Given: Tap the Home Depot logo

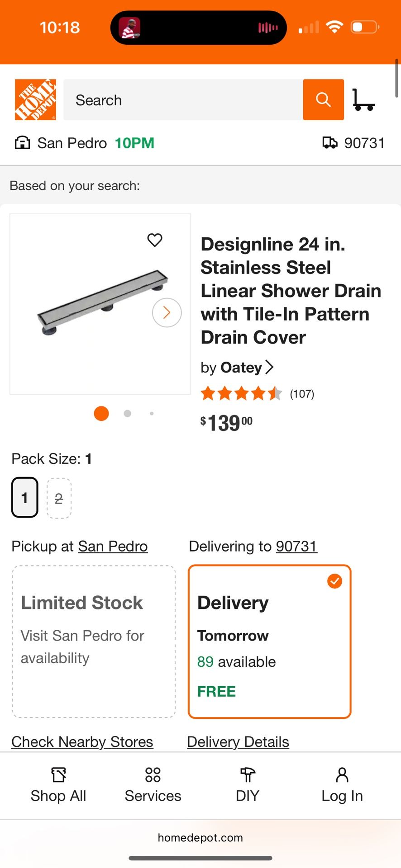Looking at the screenshot, I should [x=36, y=99].
